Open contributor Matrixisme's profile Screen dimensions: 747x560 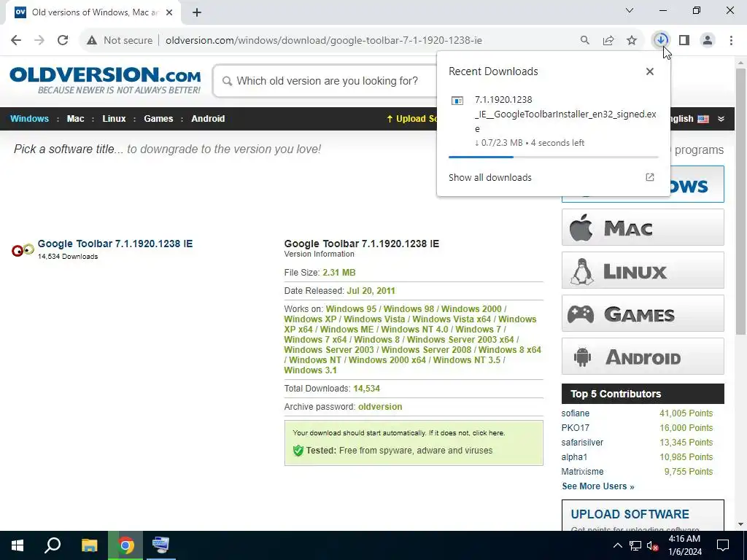582,472
